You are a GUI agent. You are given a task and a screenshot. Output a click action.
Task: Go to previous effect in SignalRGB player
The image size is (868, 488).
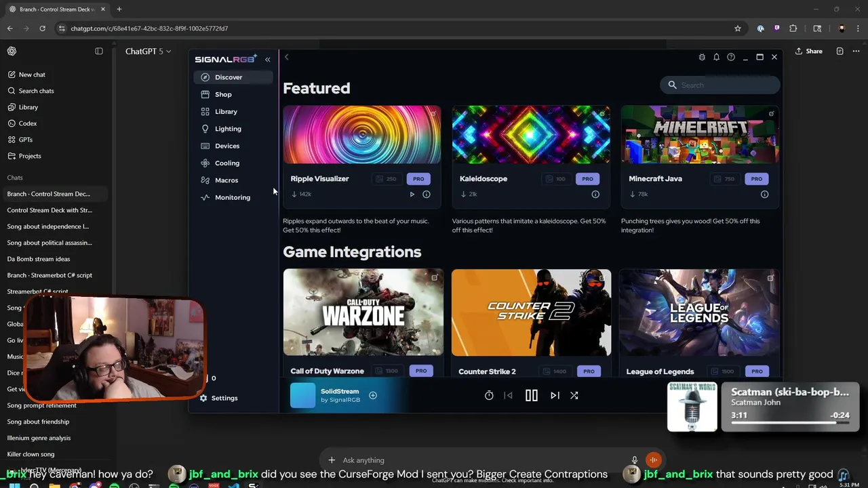point(508,395)
